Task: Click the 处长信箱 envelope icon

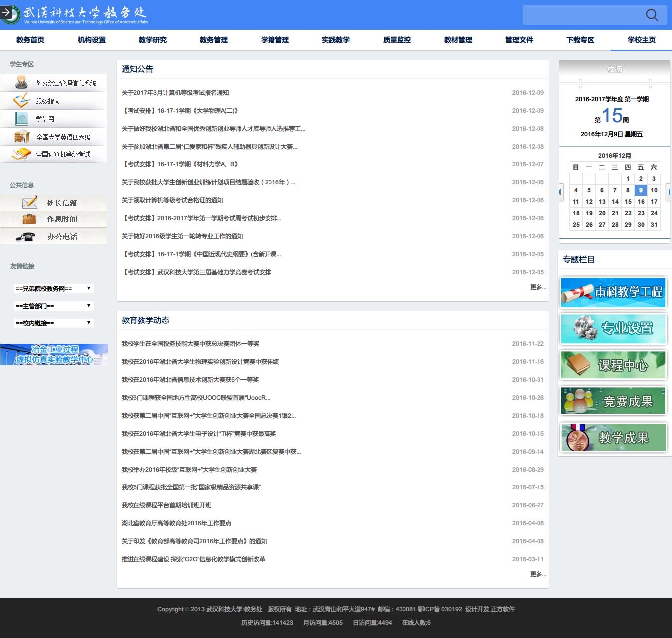Action: 30,202
